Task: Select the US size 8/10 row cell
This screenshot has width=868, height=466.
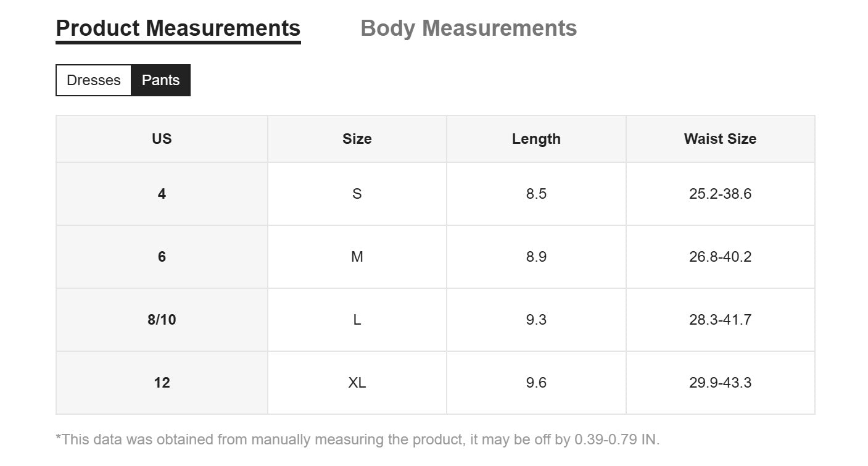Action: [162, 320]
